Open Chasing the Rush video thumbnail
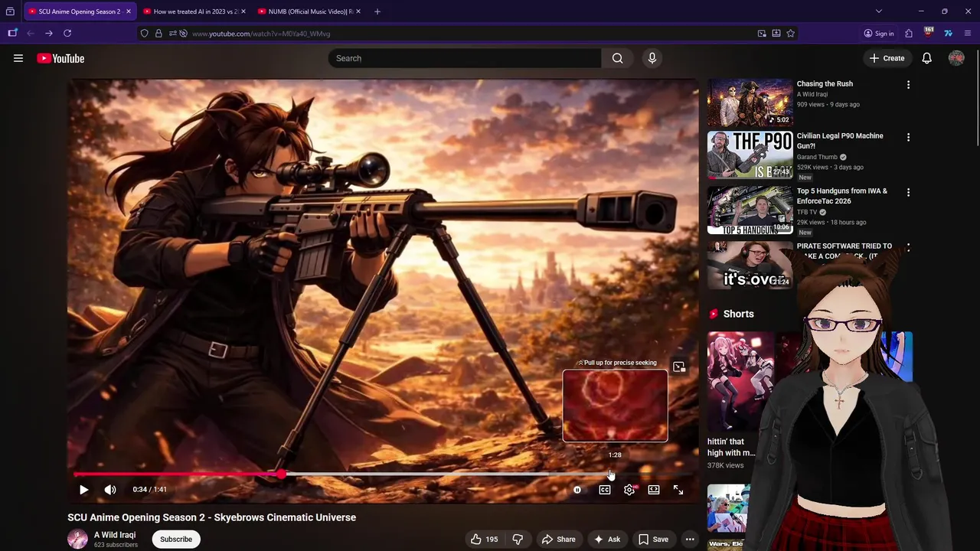The image size is (980, 551). click(x=750, y=103)
